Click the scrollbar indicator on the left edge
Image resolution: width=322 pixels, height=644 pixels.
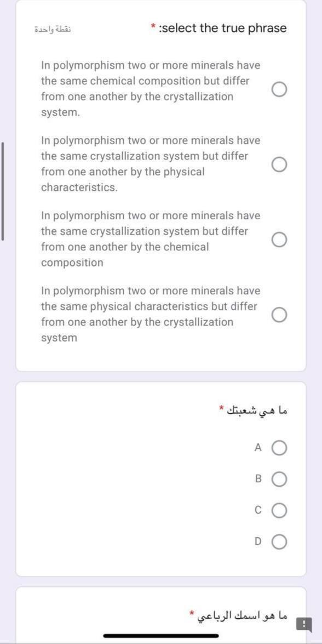pyautogui.click(x=3, y=191)
